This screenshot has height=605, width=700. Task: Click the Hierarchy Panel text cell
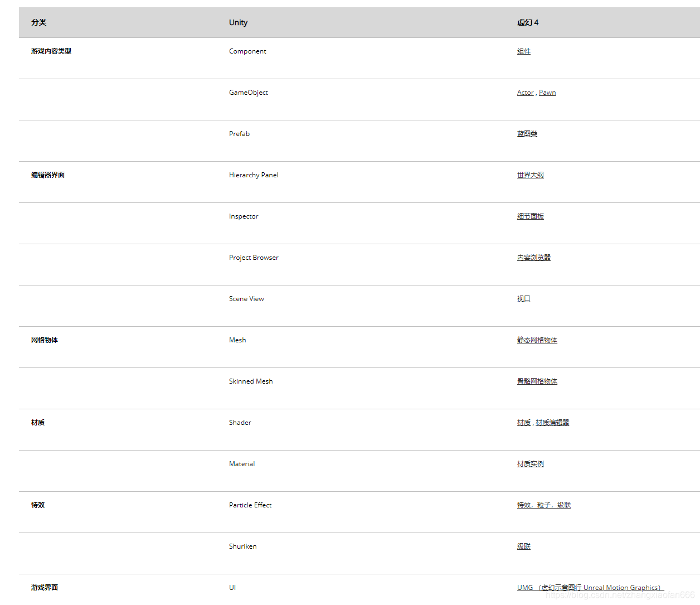click(x=254, y=175)
